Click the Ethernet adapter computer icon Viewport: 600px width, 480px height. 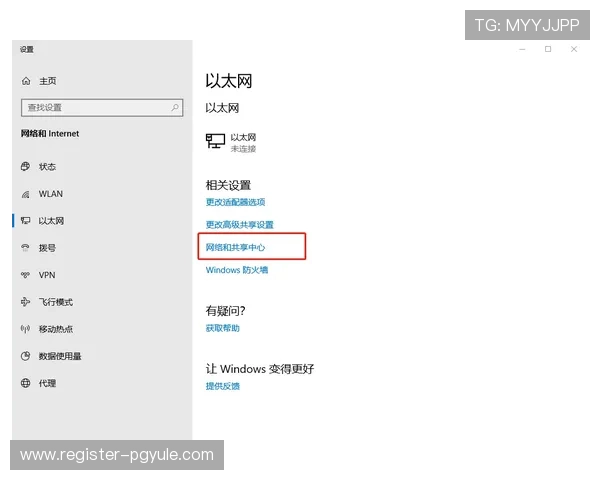click(215, 141)
